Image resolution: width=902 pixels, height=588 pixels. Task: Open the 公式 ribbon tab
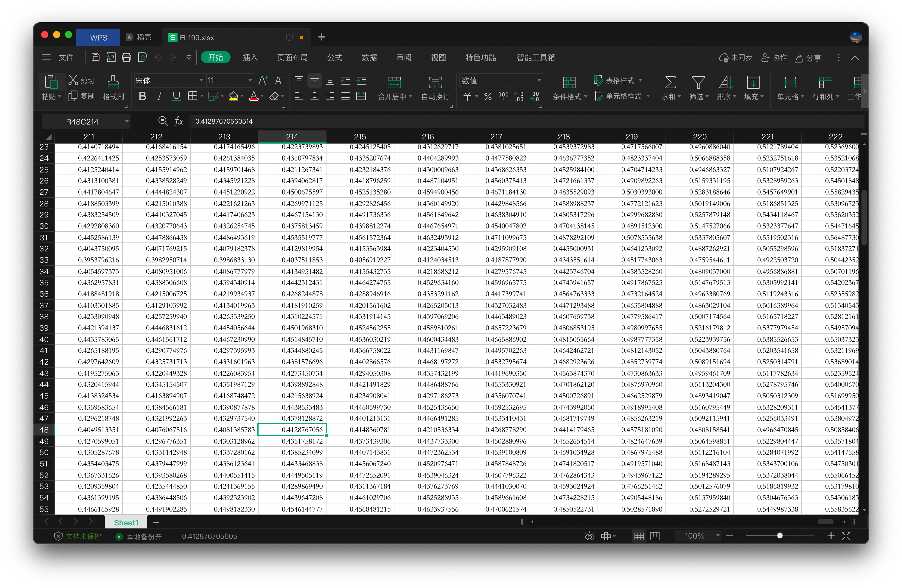(335, 57)
